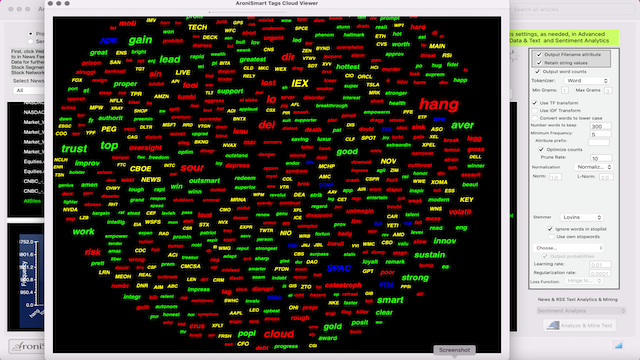Click the Screenshot button
The height and width of the screenshot is (360, 640).
pyautogui.click(x=454, y=350)
